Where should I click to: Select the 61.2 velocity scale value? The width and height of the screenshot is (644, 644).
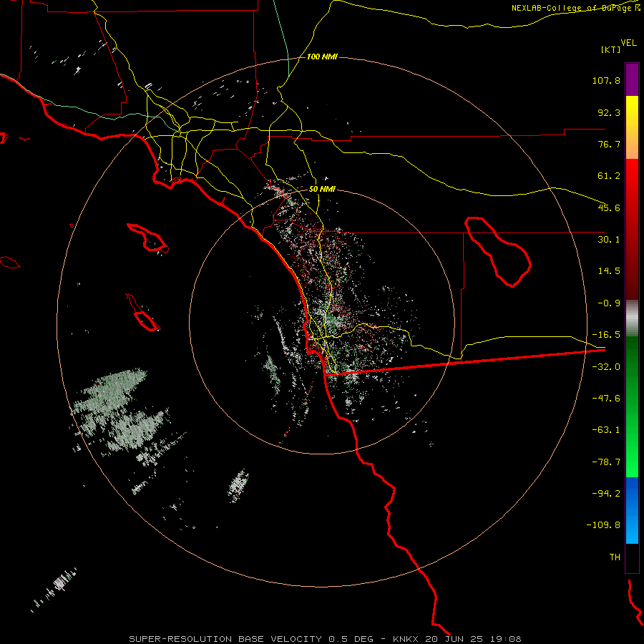(609, 176)
